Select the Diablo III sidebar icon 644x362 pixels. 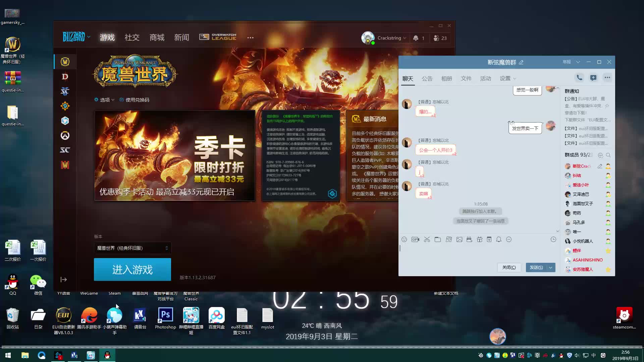point(65,77)
